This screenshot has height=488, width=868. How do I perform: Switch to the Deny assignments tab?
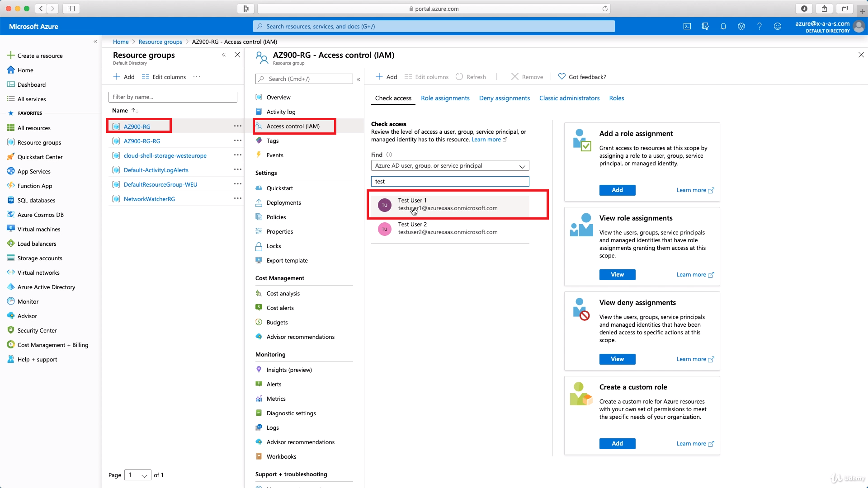tap(504, 98)
